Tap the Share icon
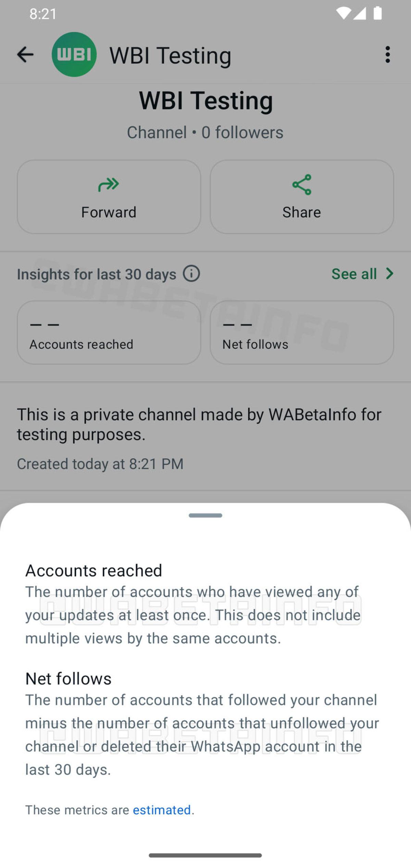 coord(302,185)
